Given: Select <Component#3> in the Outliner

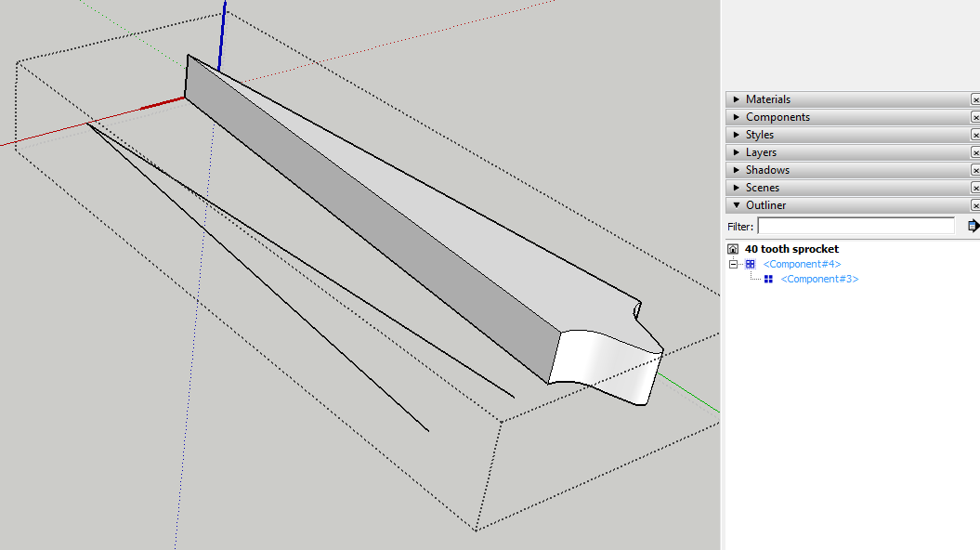Looking at the screenshot, I should tap(819, 279).
